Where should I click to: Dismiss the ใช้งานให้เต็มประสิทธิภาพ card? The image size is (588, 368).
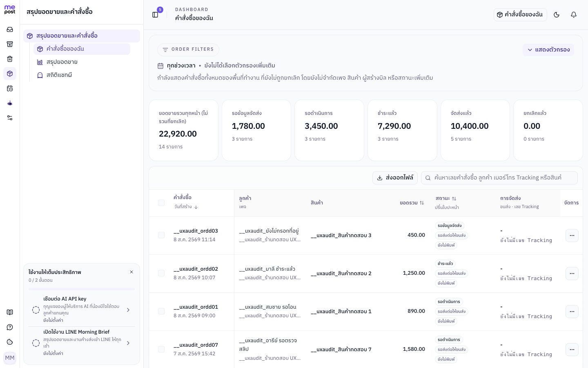(131, 272)
